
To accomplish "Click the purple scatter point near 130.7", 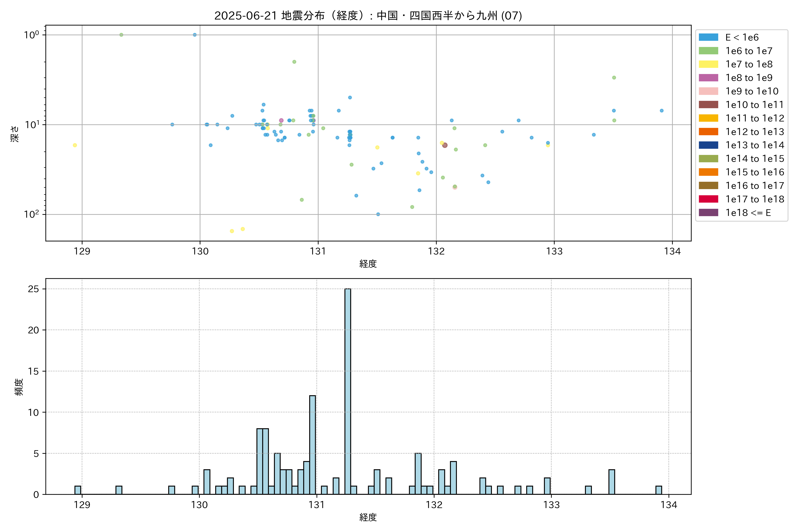I will 281,120.
